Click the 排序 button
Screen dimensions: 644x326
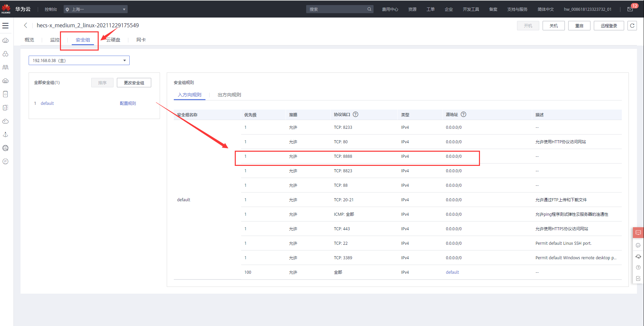(x=102, y=83)
